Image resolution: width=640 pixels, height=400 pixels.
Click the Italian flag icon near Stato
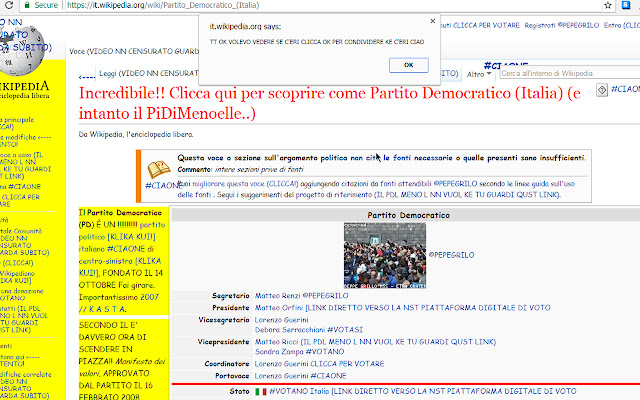coord(261,391)
